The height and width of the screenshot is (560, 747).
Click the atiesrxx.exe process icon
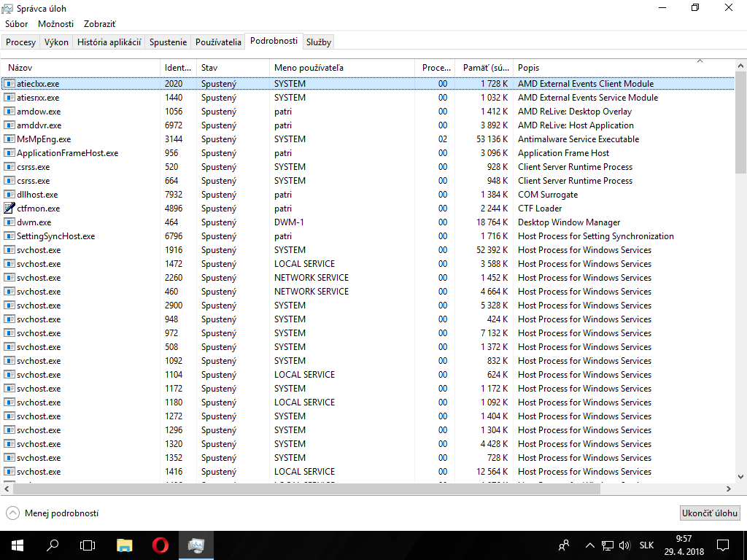pyautogui.click(x=9, y=98)
